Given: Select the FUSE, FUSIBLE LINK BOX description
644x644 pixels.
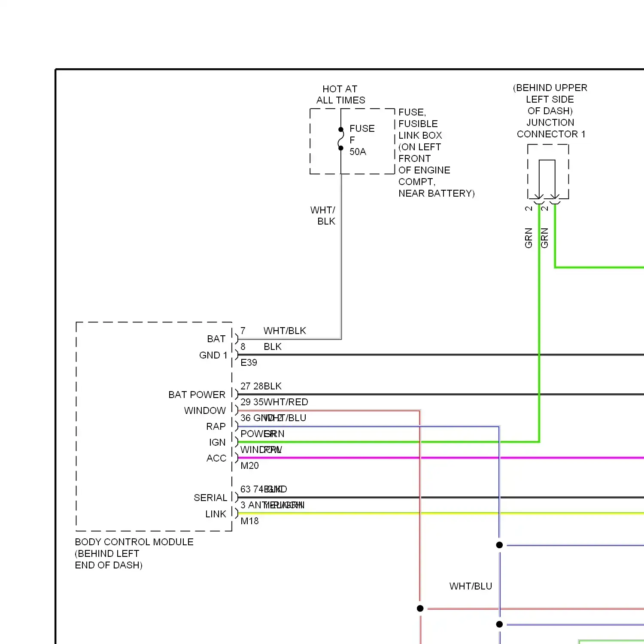Looking at the screenshot, I should pyautogui.click(x=436, y=152).
